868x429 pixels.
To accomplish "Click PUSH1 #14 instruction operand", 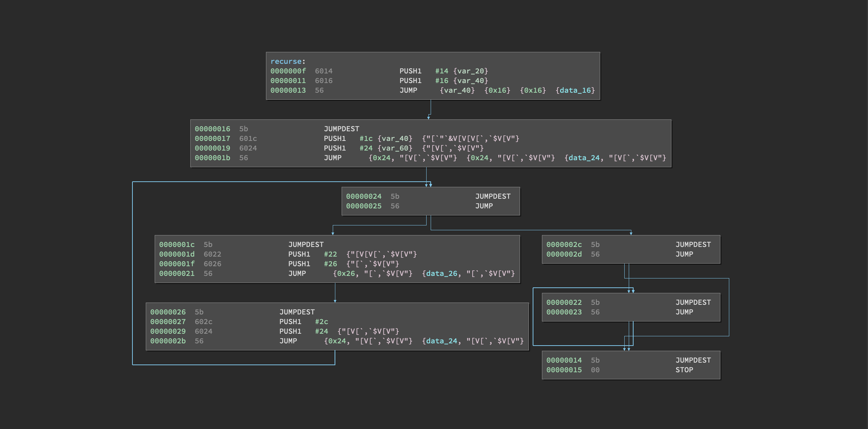I will (441, 71).
